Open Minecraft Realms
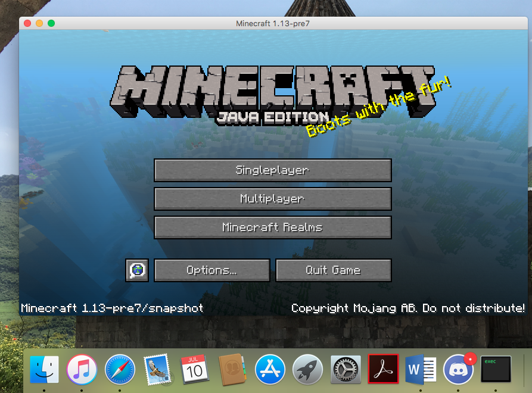Viewport: 532px width, 393px height. point(273,227)
